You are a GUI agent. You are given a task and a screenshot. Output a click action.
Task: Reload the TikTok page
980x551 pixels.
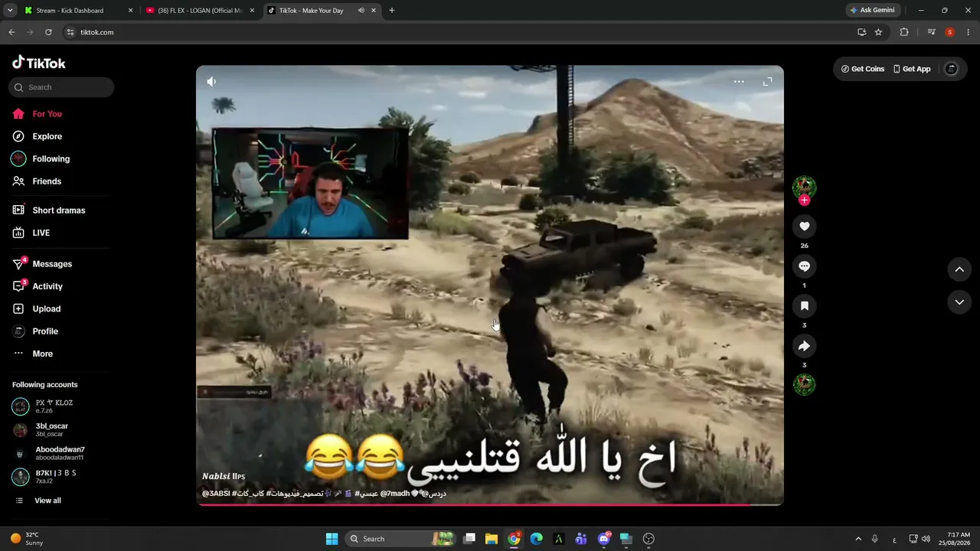click(x=48, y=32)
